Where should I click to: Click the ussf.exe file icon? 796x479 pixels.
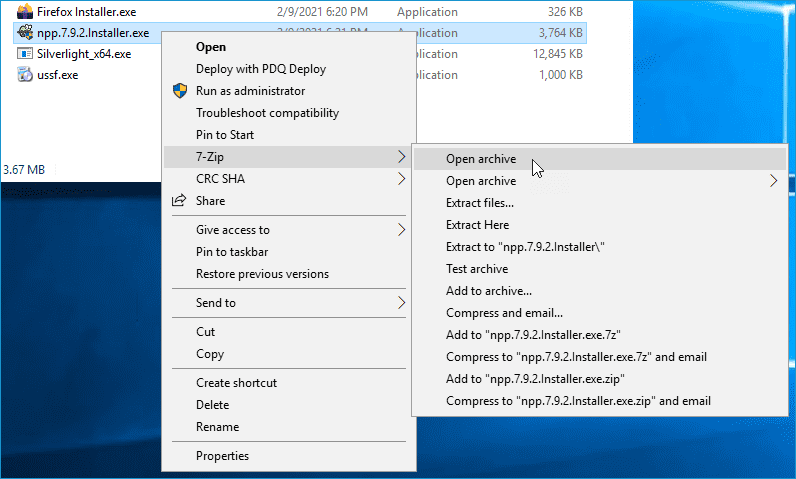pyautogui.click(x=25, y=75)
